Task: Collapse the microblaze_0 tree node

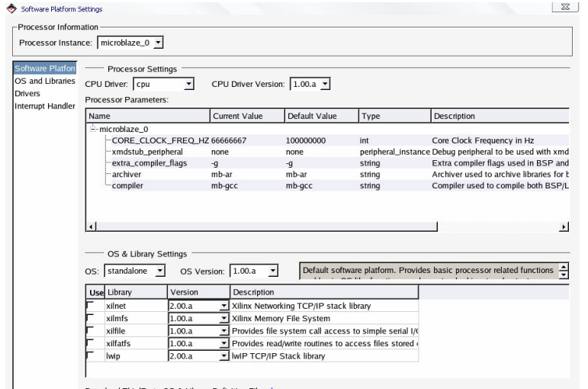Action: pos(94,130)
